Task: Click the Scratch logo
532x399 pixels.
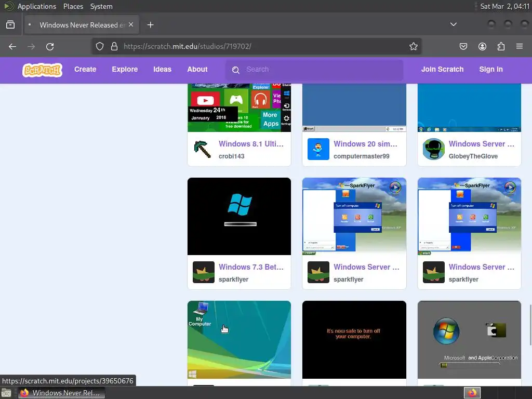Action: click(43, 70)
